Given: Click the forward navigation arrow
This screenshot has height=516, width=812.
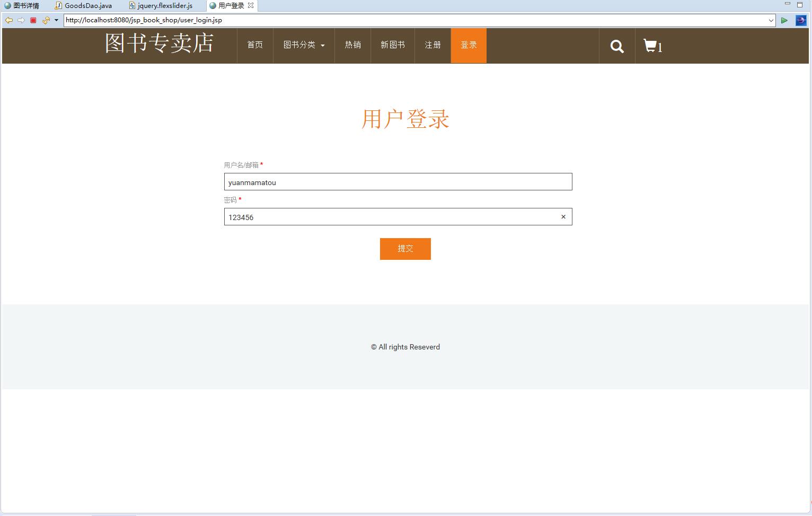Looking at the screenshot, I should click(21, 20).
